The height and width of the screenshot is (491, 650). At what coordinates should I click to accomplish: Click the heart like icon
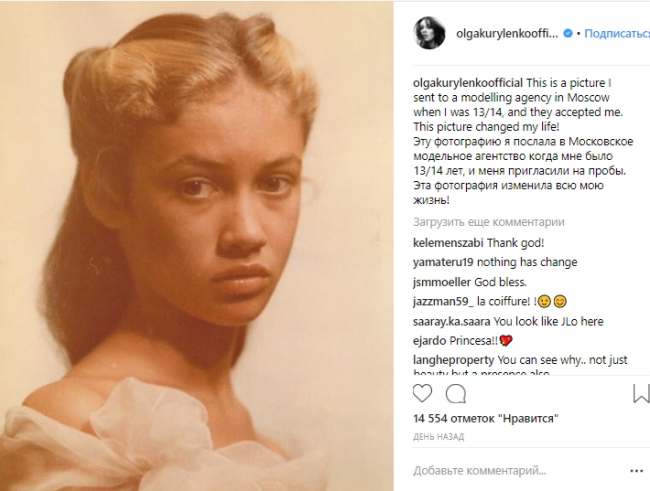(x=422, y=393)
